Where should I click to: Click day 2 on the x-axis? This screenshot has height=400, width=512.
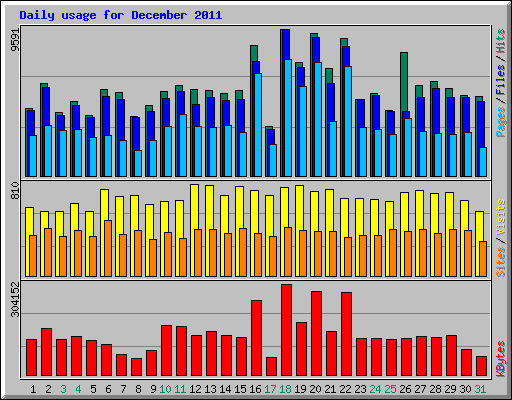48,389
